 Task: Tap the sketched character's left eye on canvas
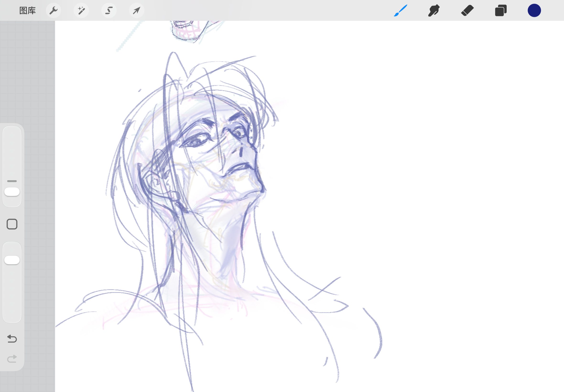(x=196, y=141)
